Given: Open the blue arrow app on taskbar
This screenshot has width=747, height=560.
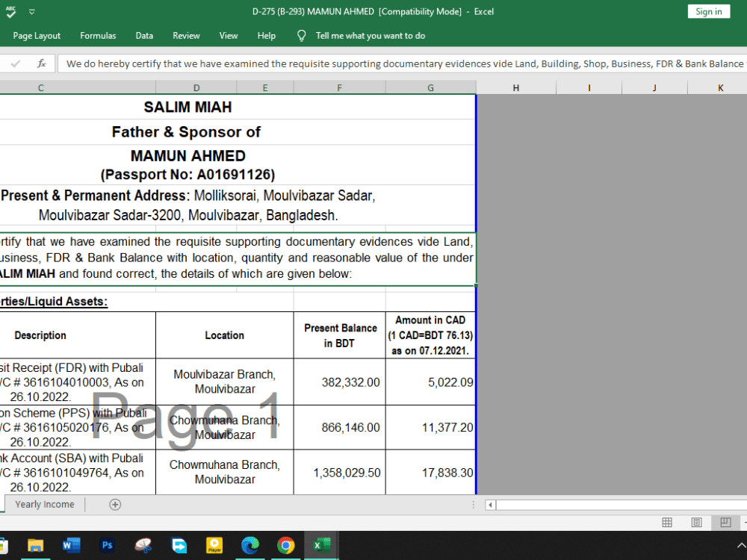Looking at the screenshot, I should point(179,545).
